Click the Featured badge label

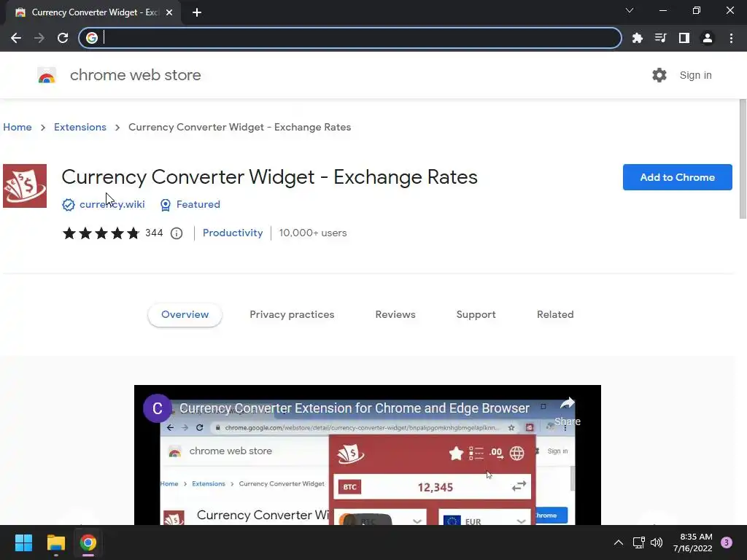pyautogui.click(x=198, y=204)
